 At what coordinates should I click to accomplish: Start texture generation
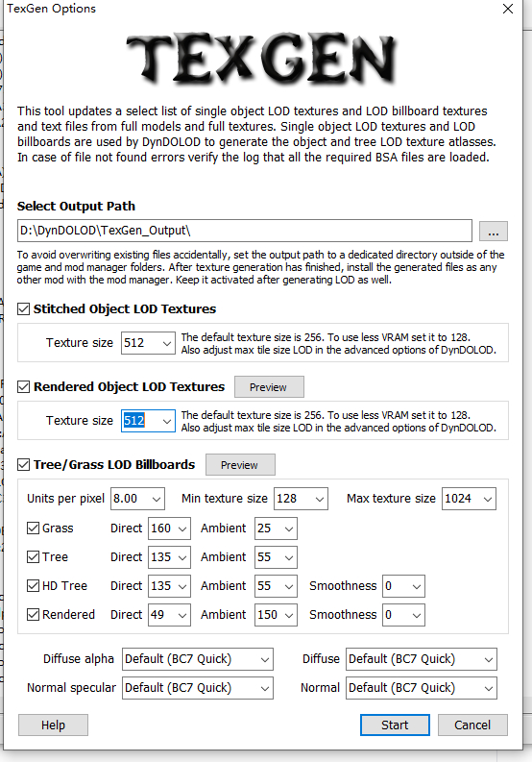(x=395, y=725)
